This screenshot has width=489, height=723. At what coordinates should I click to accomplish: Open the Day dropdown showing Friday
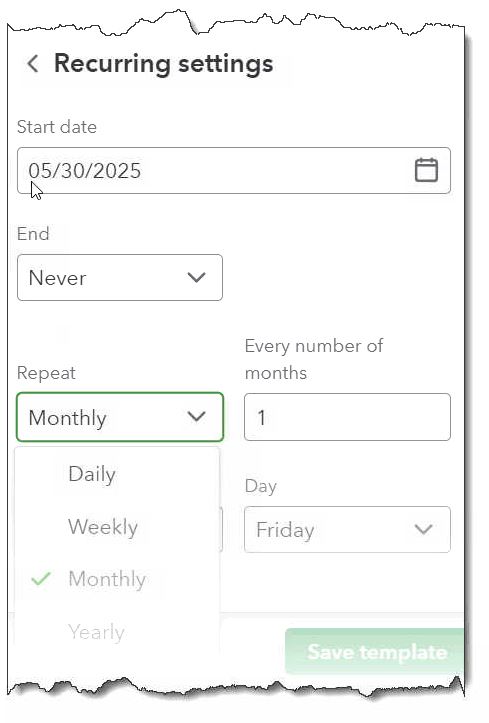tap(347, 529)
